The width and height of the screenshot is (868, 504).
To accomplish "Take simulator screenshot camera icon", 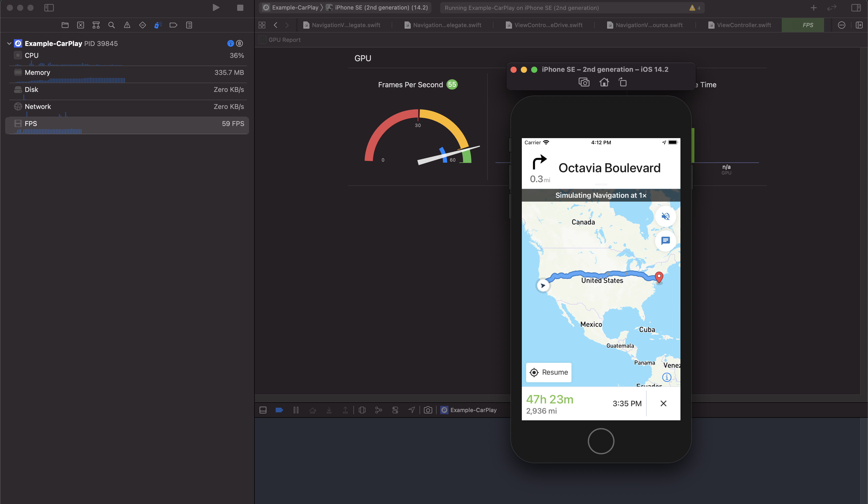I will (584, 82).
